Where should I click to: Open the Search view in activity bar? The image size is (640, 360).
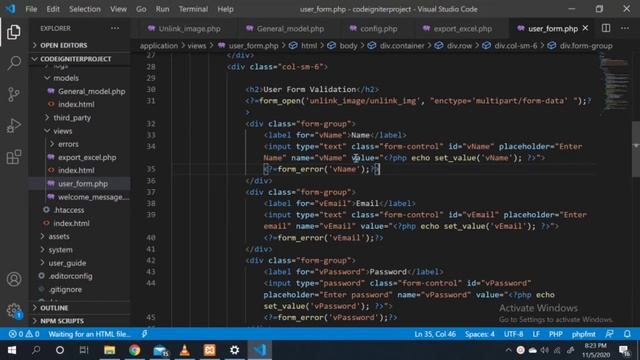click(x=14, y=63)
